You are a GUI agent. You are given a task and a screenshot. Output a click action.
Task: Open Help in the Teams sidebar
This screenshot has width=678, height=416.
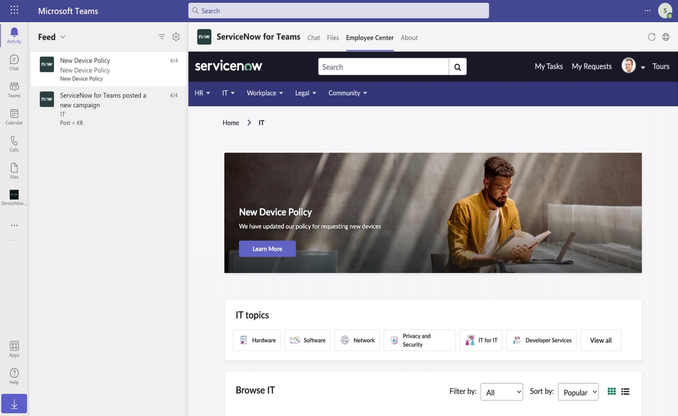tap(14, 376)
